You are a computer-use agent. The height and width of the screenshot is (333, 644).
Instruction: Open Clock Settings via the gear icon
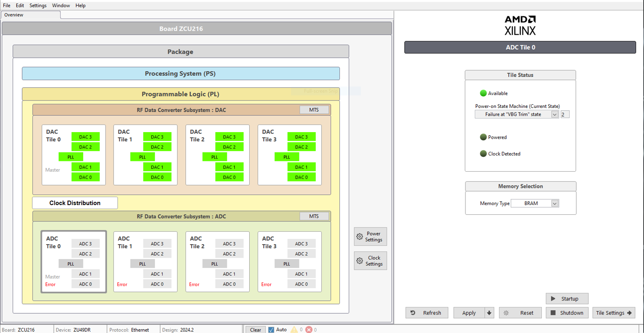click(x=359, y=260)
